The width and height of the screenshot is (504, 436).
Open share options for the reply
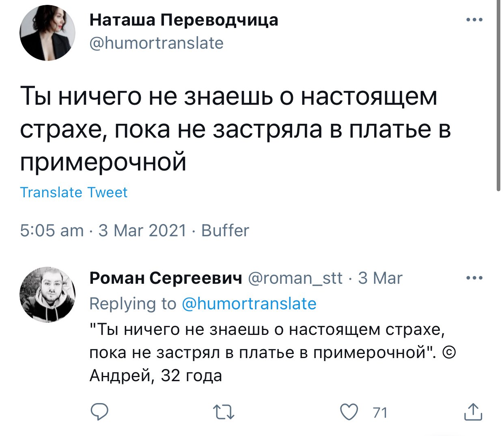point(473,412)
